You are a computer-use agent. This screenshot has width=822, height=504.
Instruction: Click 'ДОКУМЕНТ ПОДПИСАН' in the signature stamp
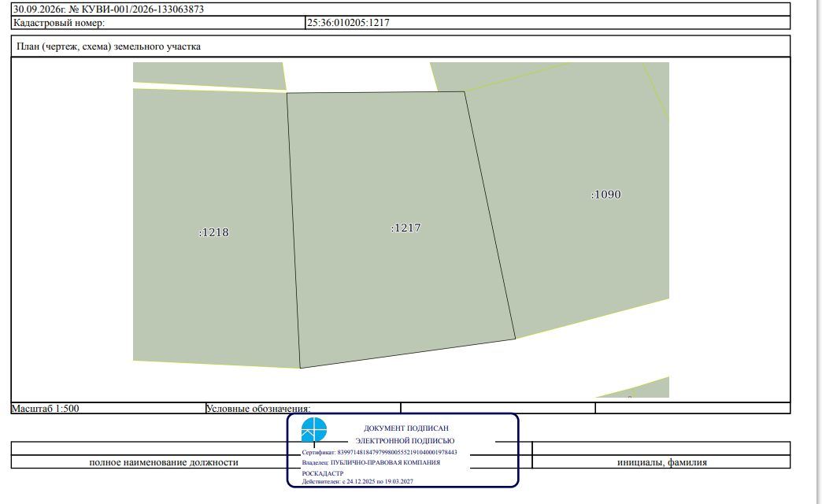point(406,428)
